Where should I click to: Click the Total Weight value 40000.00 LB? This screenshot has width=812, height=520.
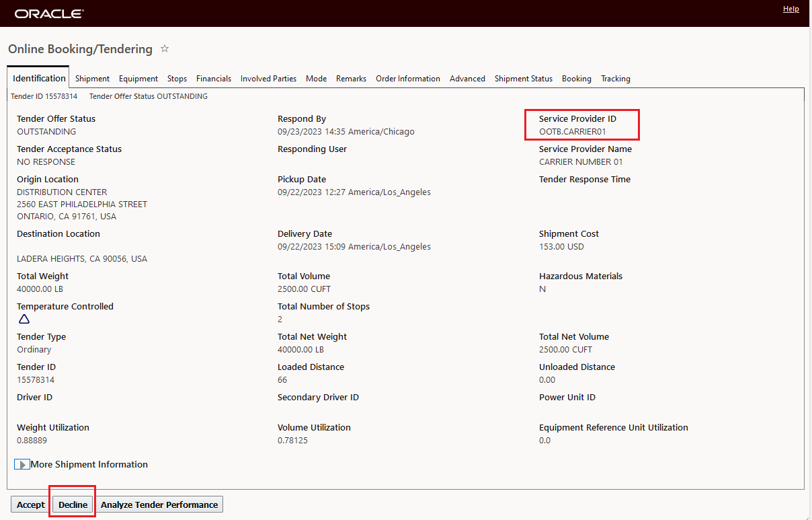40,289
